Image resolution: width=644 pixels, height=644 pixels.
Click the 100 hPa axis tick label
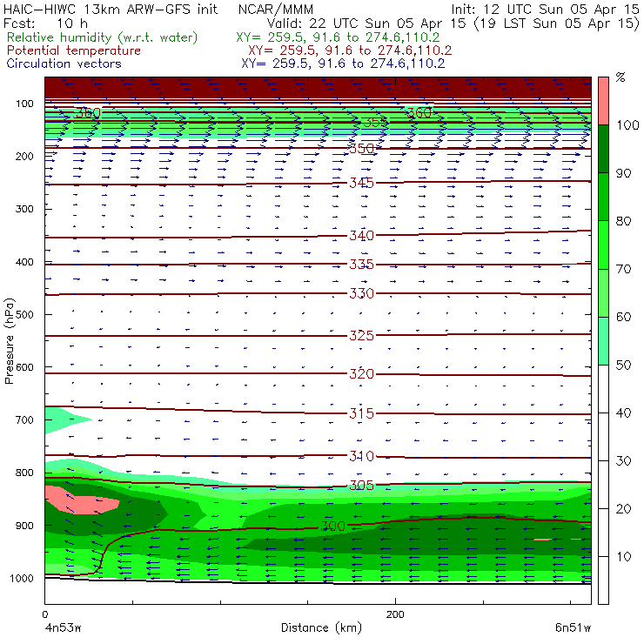(24, 104)
